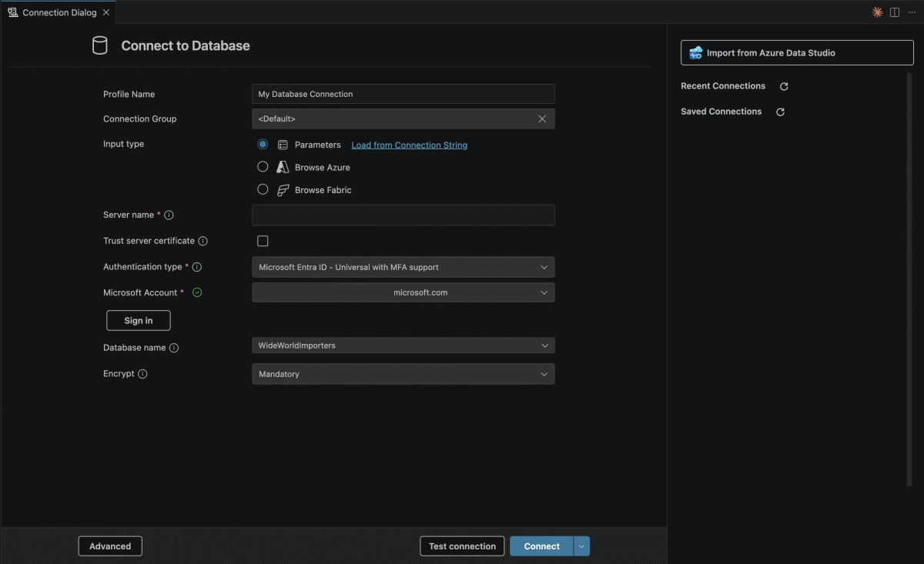Open the Authentication type dropdown

coord(403,267)
